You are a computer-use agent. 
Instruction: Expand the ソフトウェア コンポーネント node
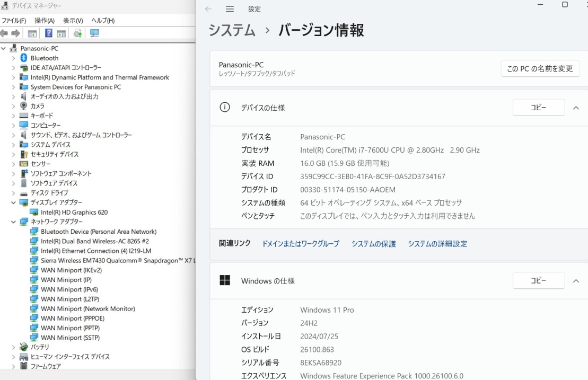point(13,173)
